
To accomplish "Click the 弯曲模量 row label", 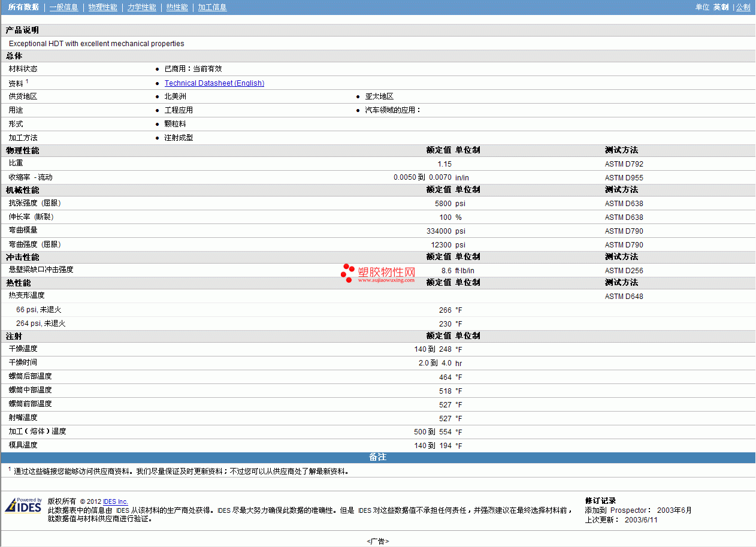I will 23,230.
